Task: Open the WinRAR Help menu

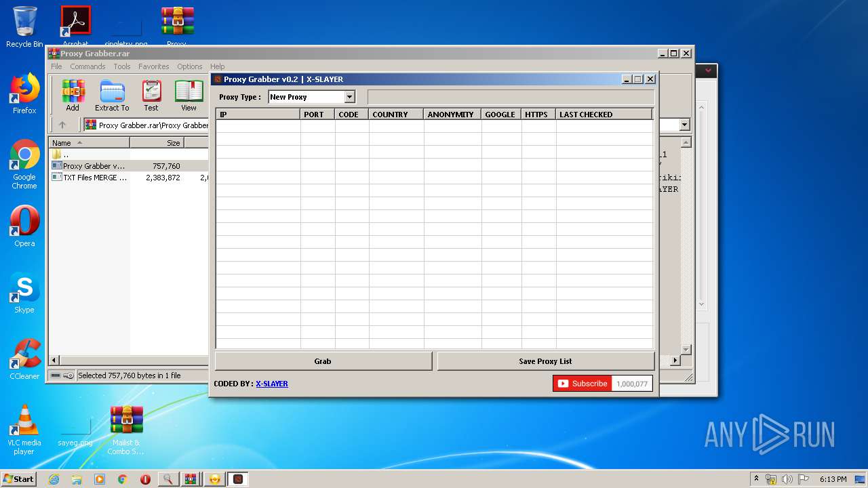Action: [217, 66]
